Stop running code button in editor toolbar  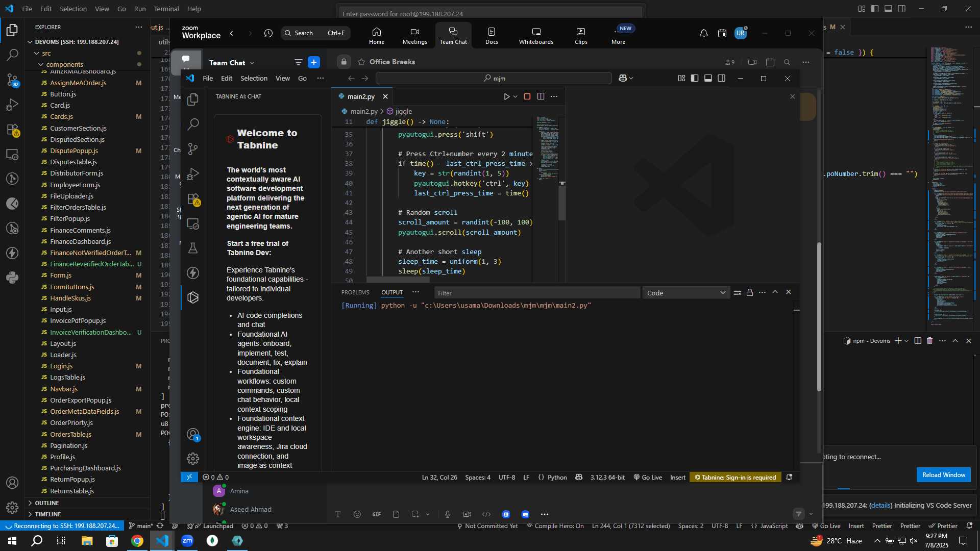[527, 96]
